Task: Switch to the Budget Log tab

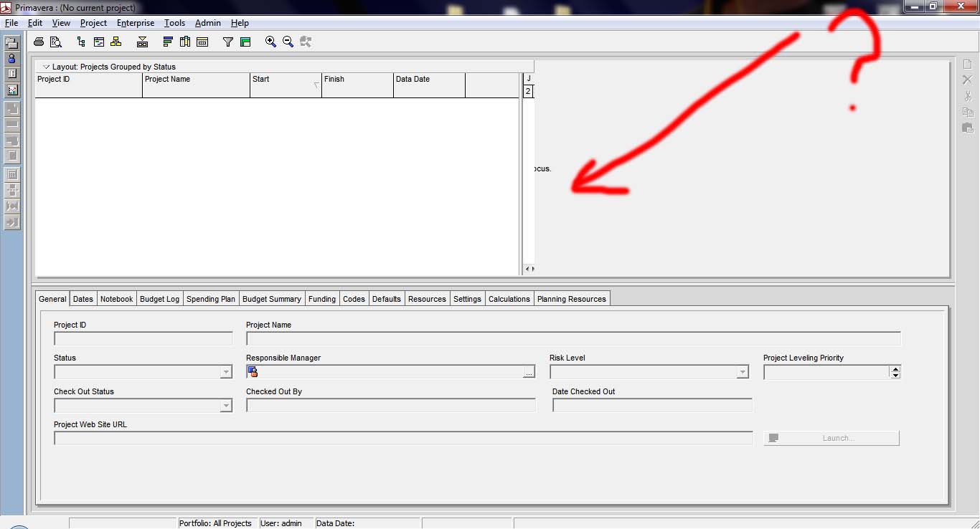Action: coord(159,299)
